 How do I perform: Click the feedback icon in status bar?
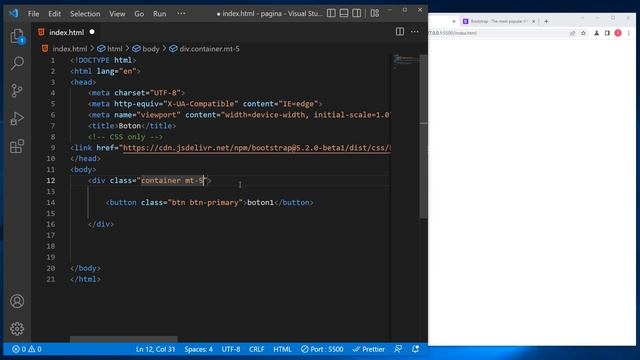point(398,349)
